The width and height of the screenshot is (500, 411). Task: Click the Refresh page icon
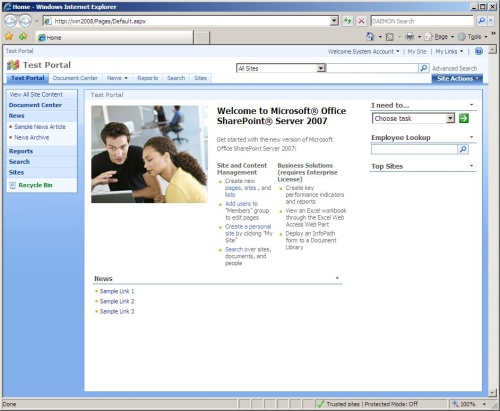pyautogui.click(x=348, y=21)
